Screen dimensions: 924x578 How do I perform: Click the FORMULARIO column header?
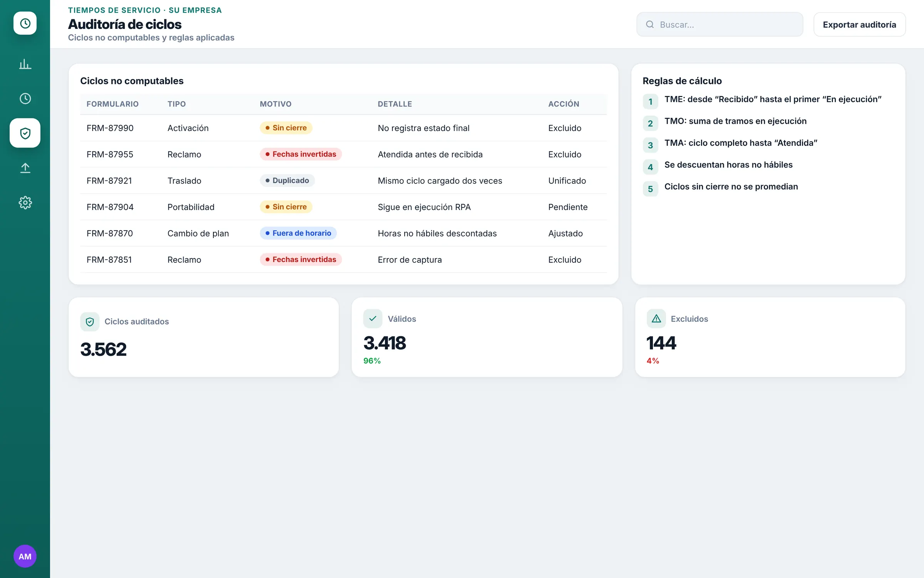tap(112, 104)
